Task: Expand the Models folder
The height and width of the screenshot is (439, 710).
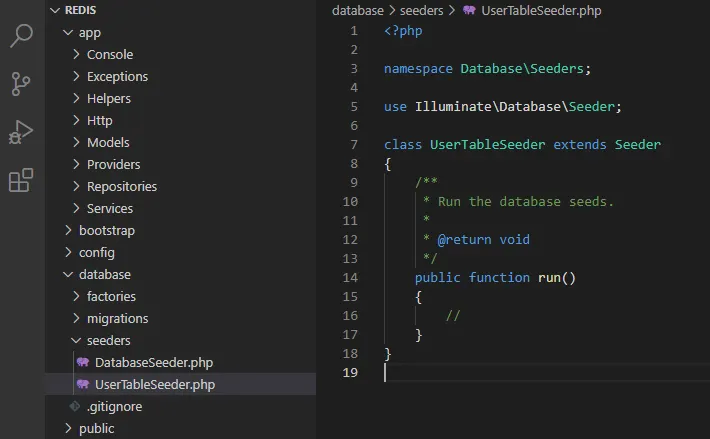Action: 76,142
